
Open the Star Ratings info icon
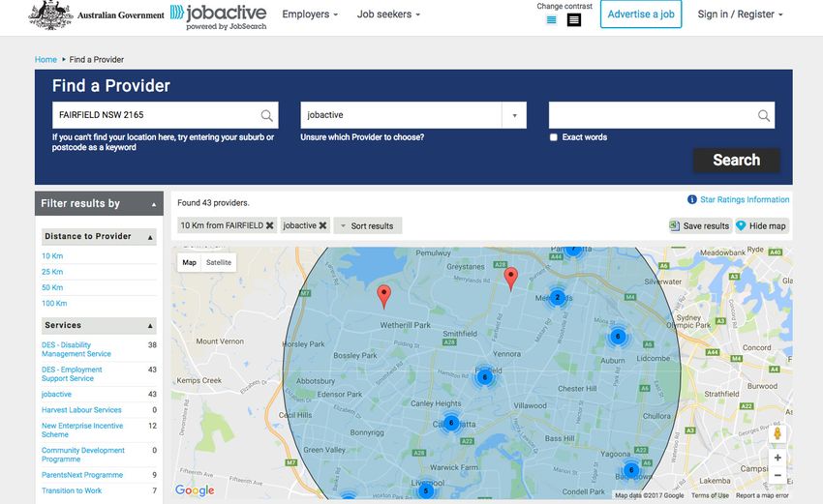click(691, 199)
